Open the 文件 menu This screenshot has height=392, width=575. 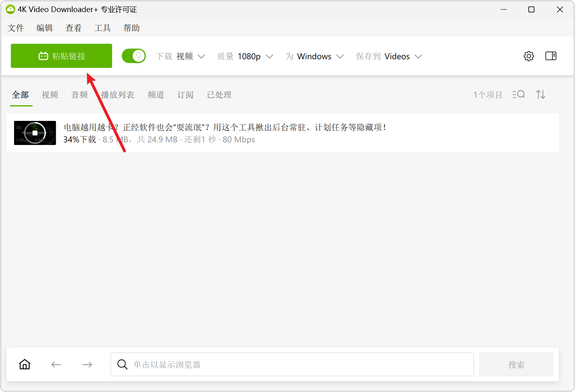point(16,28)
